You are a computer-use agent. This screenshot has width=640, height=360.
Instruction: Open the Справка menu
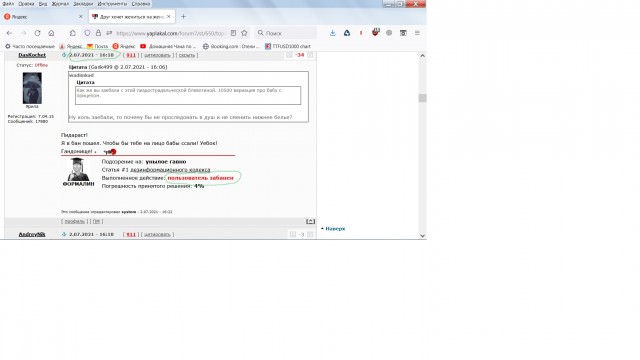(141, 4)
